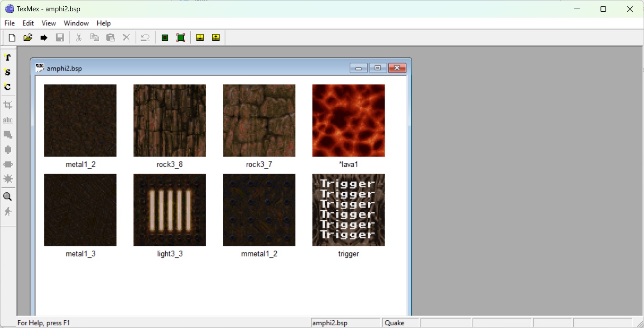Click the small green square shrink icon

[165, 38]
